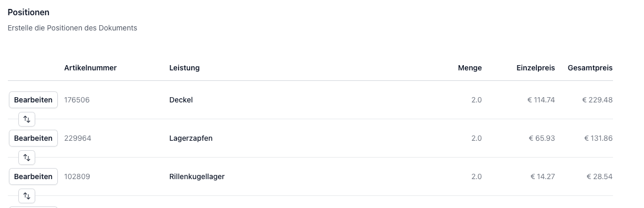Click Bearbeiten next to article 102809
644x208 pixels.
(33, 176)
